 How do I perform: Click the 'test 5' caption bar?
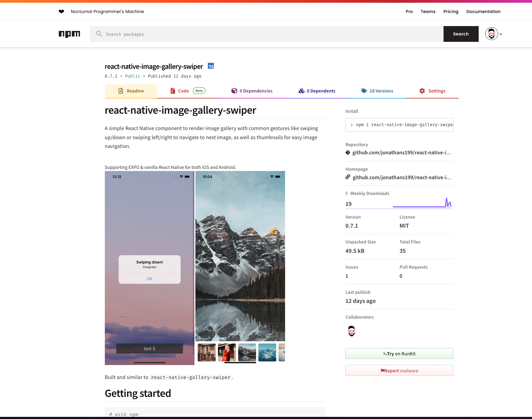coord(150,349)
